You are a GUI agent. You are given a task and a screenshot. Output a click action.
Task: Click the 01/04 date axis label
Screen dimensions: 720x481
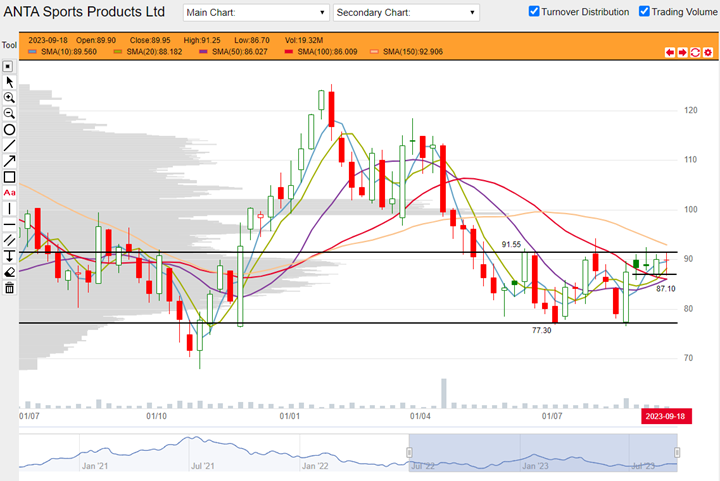420,416
